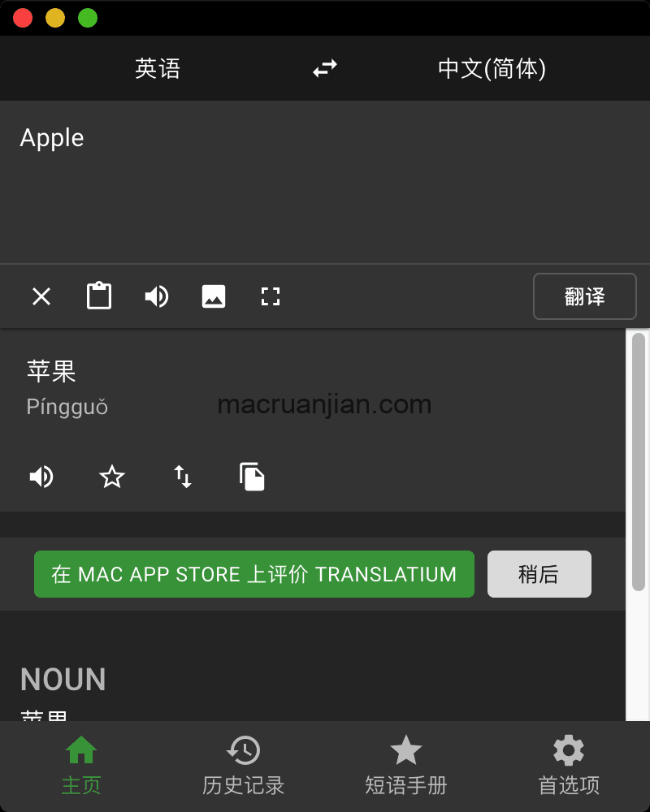Paste clipboard text using the clipboard icon
This screenshot has width=650, height=812.
pos(98,296)
